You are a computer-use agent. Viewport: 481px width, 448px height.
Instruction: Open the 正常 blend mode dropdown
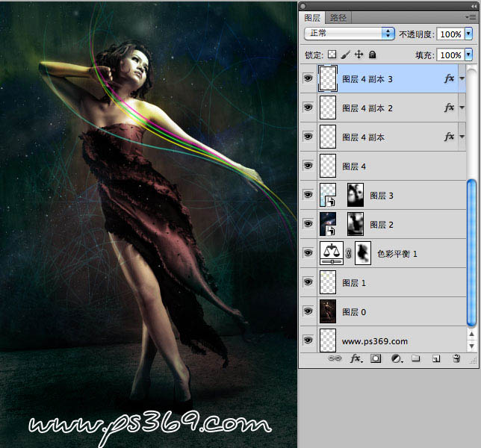tap(350, 34)
